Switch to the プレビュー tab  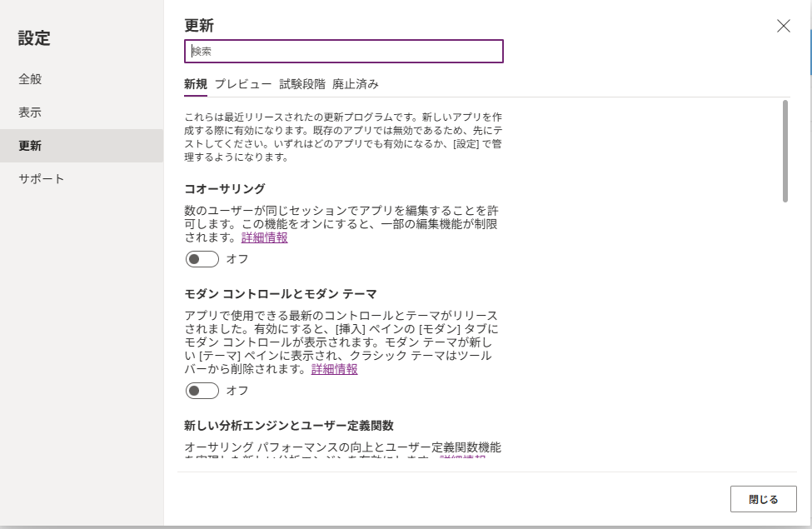tap(243, 84)
